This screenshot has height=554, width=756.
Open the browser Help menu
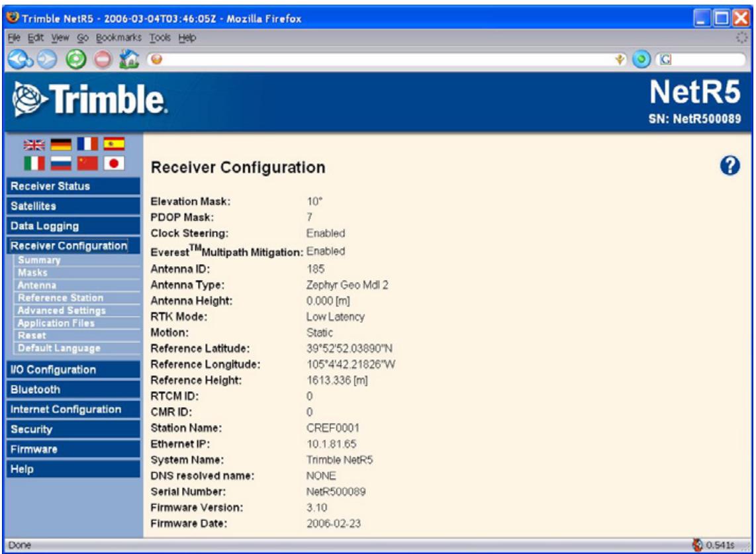187,38
